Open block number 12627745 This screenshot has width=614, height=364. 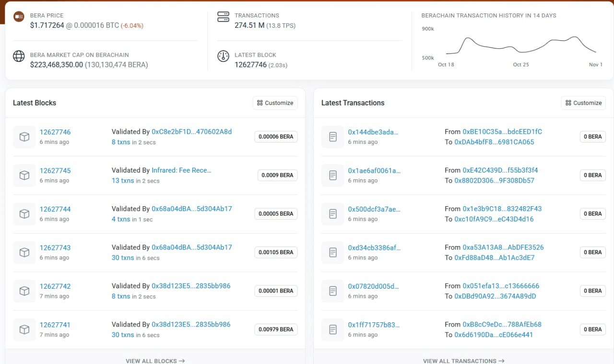point(55,171)
